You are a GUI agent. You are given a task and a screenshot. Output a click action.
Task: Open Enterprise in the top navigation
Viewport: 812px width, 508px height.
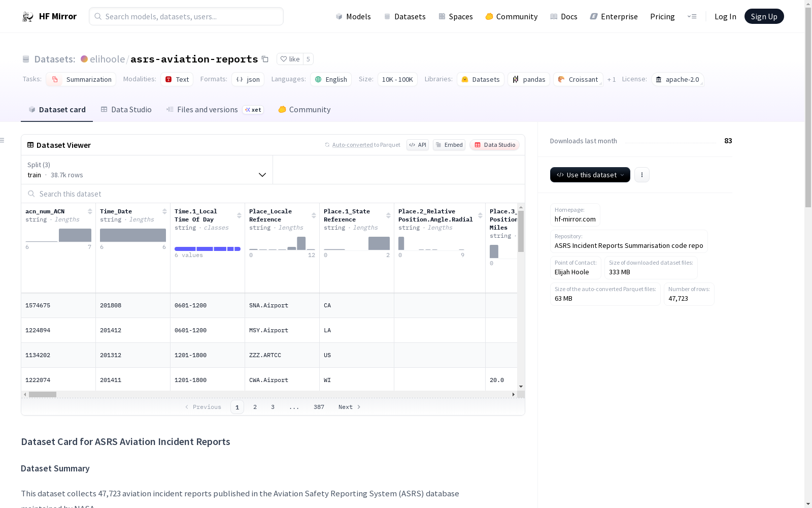(x=614, y=17)
